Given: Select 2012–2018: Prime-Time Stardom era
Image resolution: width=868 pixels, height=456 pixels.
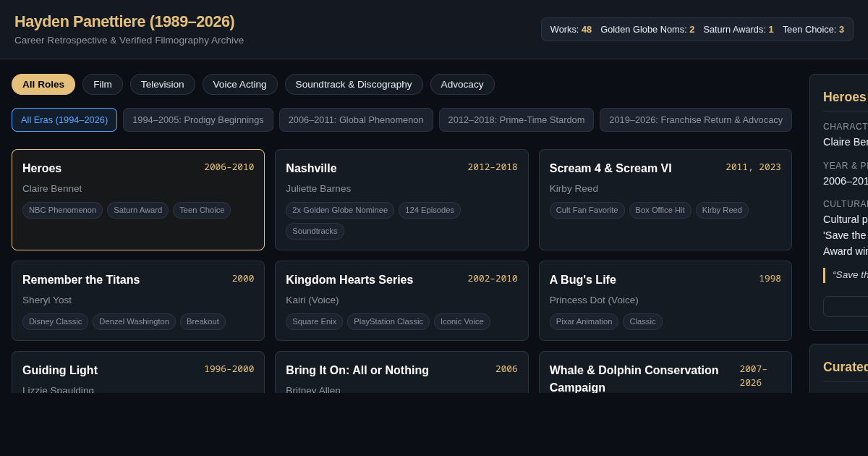Looking at the screenshot, I should pos(516,120).
